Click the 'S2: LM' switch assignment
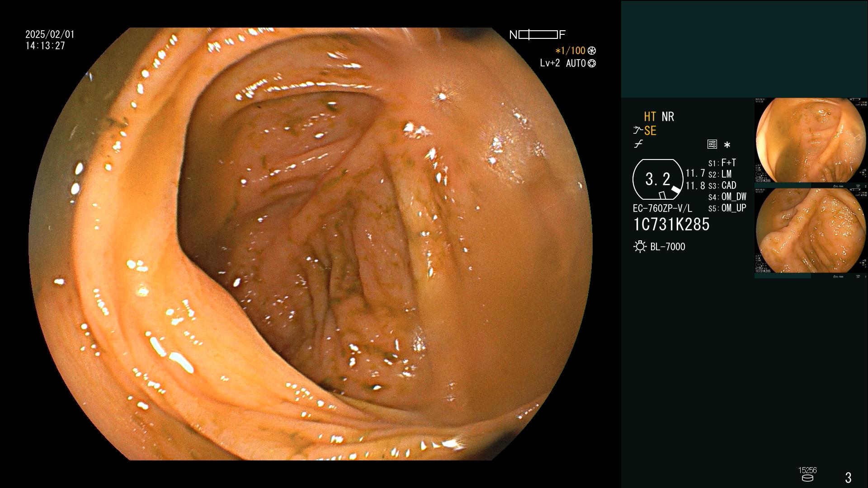 720,174
